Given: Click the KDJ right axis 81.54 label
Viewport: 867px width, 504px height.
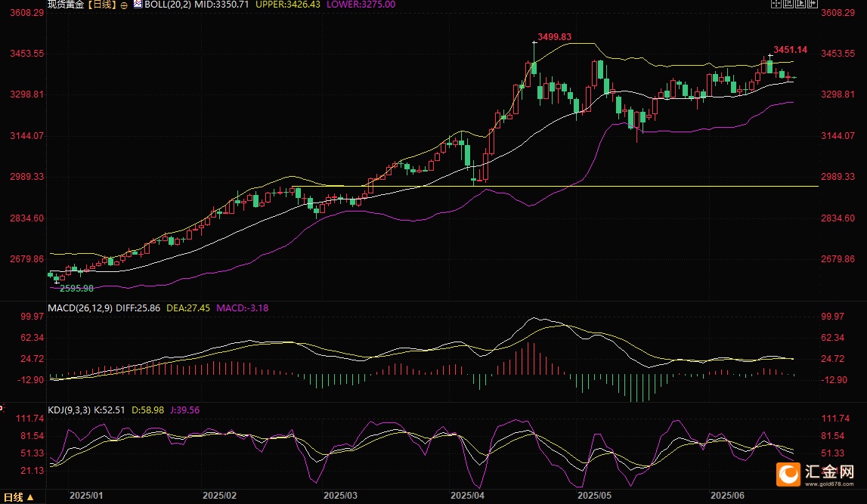Looking at the screenshot, I should click(x=833, y=436).
